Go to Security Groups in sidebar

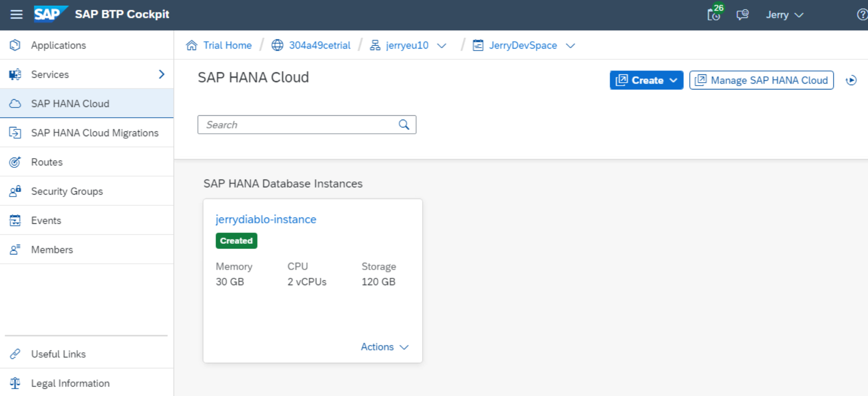(67, 191)
